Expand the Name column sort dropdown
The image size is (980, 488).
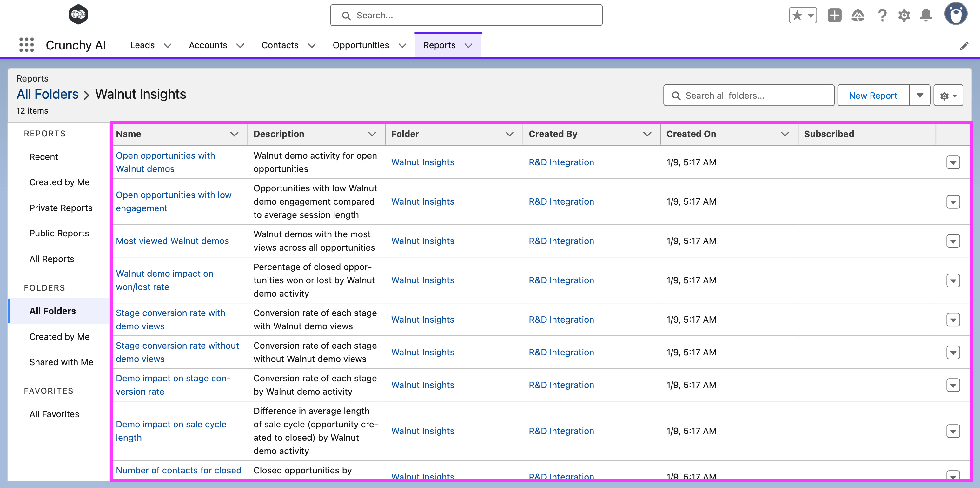pyautogui.click(x=234, y=134)
